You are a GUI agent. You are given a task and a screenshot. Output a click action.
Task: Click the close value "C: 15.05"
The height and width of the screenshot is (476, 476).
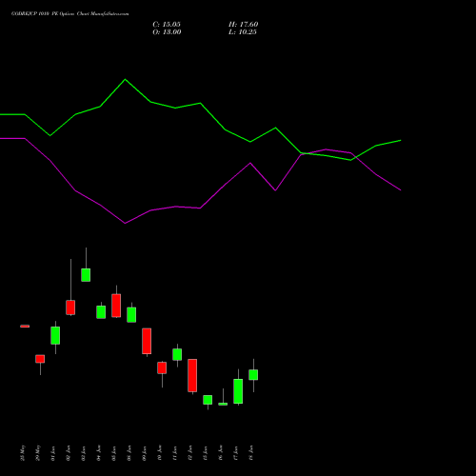[x=167, y=25]
